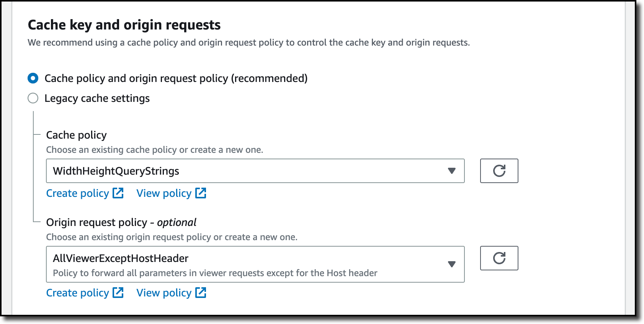
Task: Select the Legacy cache settings radio button
Action: click(33, 98)
